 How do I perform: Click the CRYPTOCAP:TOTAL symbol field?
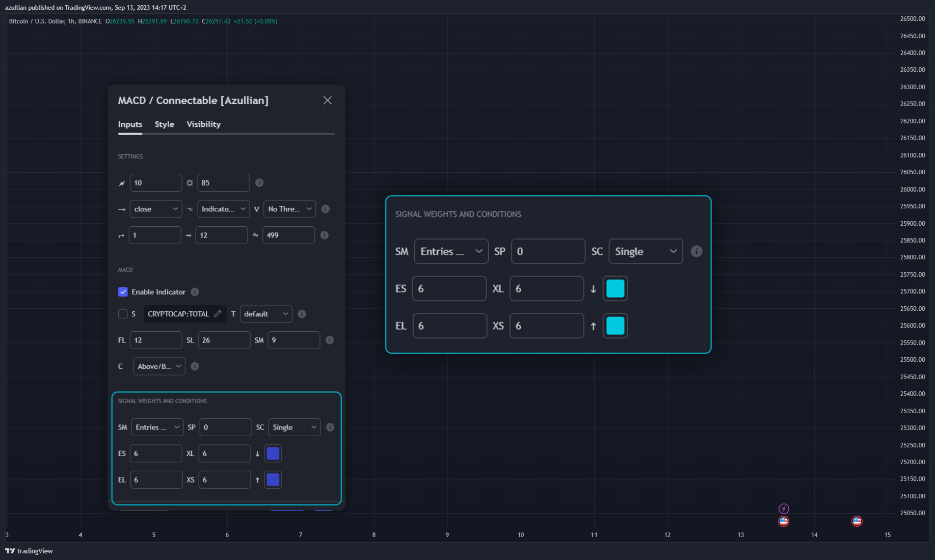coord(184,314)
